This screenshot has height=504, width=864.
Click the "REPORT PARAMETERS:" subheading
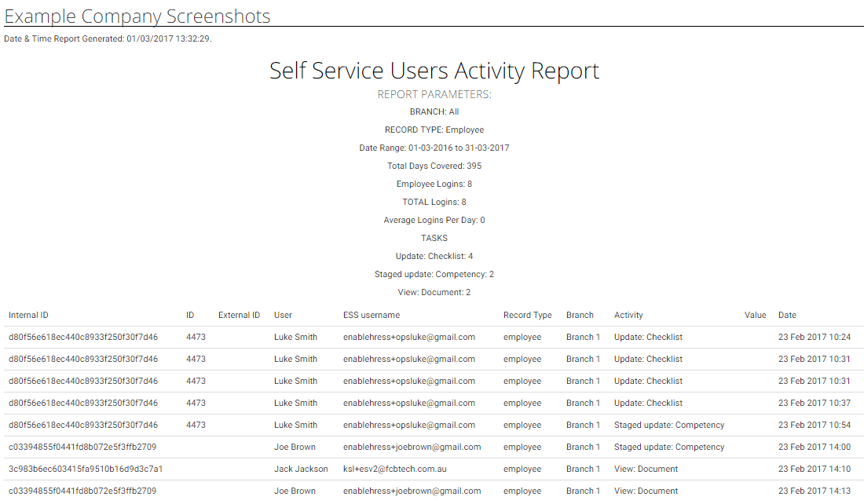[434, 94]
